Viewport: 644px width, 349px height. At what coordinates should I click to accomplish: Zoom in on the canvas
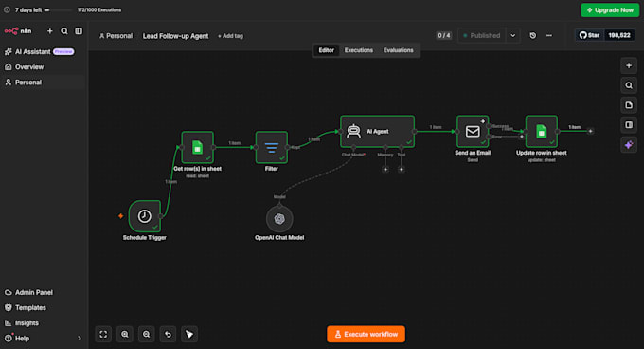tap(125, 334)
